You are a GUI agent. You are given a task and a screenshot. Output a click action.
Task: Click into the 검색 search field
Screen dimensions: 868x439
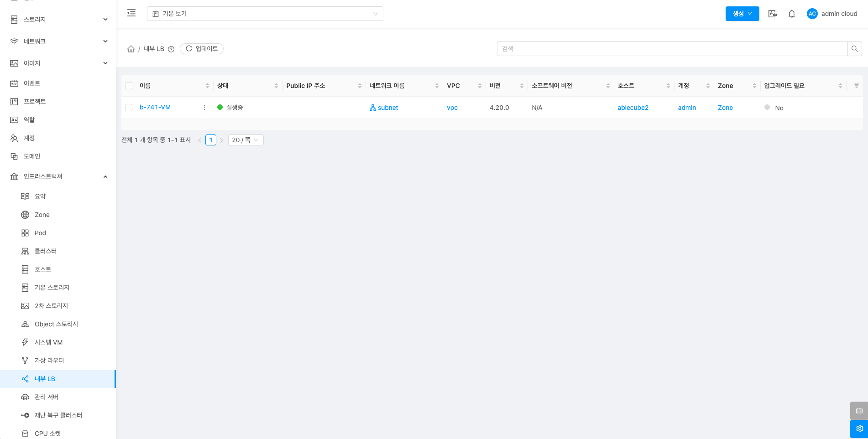tap(672, 49)
